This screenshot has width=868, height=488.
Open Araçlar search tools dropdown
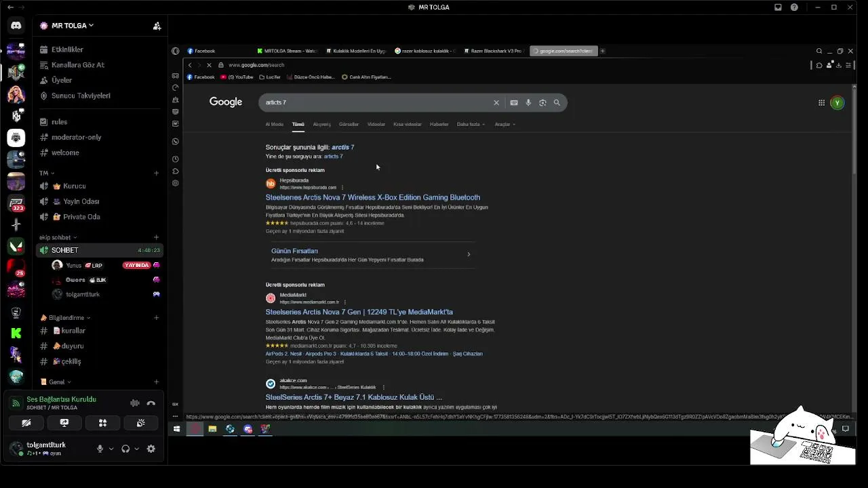click(x=505, y=124)
